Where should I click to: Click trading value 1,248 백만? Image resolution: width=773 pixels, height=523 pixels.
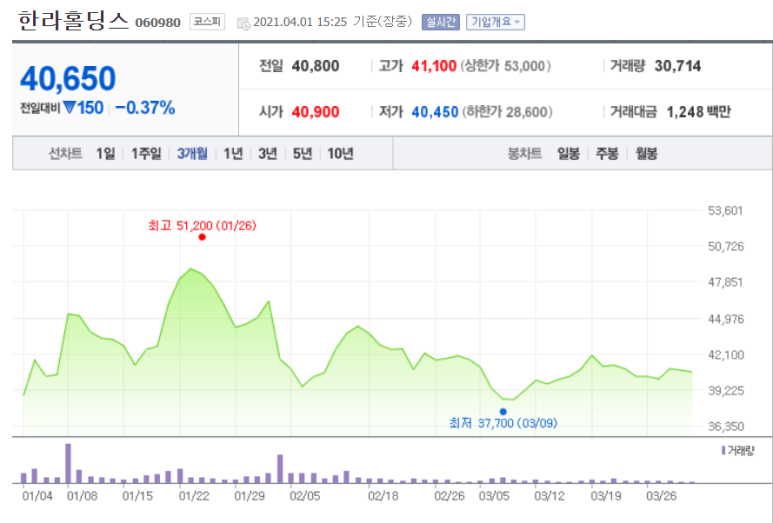coord(699,112)
